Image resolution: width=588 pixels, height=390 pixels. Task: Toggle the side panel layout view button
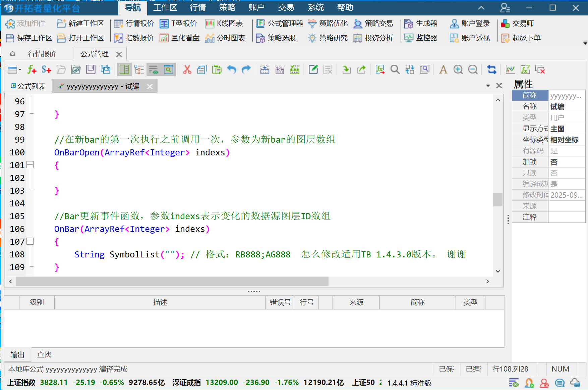pos(124,69)
